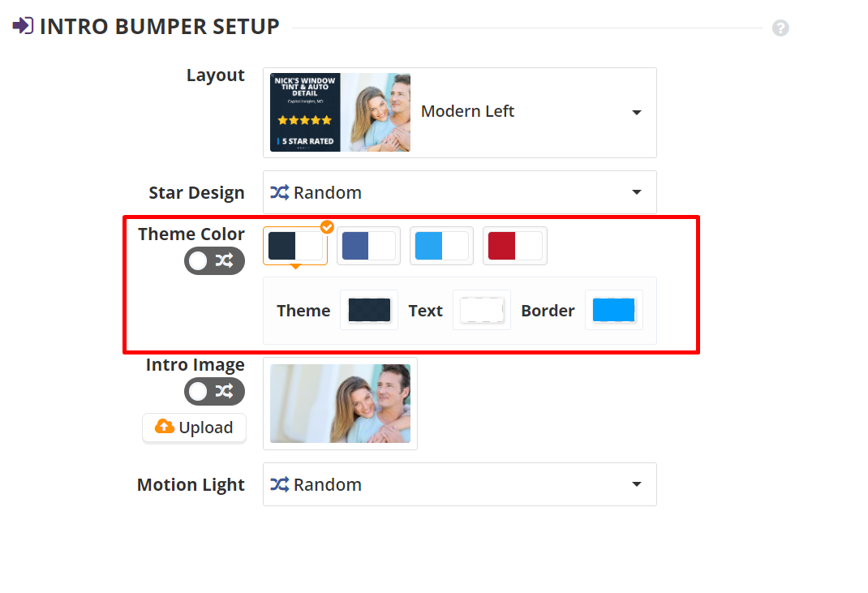Pick the light blue theme preset

441,246
